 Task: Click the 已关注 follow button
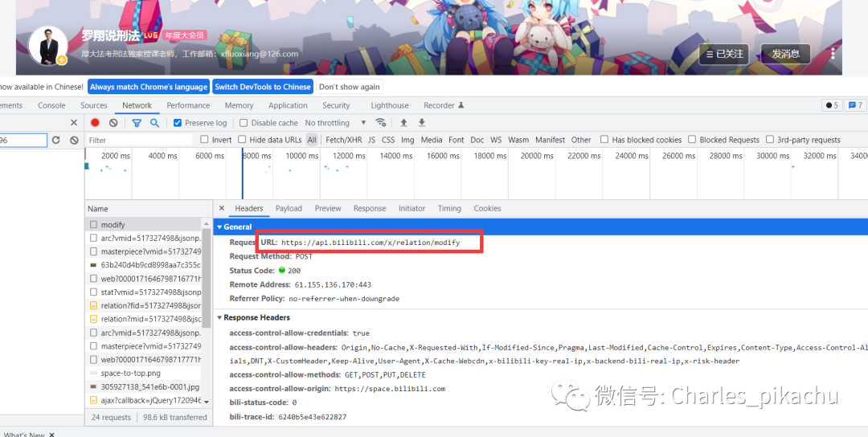pyautogui.click(x=724, y=54)
